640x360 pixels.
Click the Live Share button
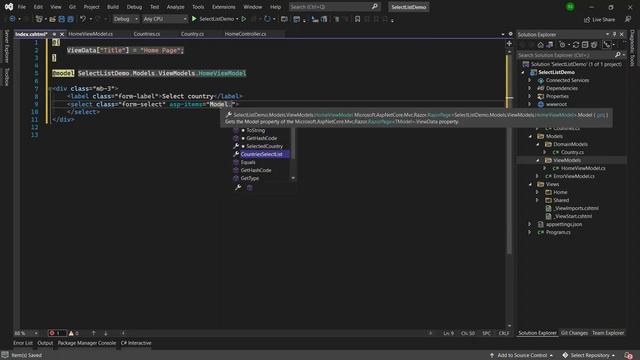(599, 19)
